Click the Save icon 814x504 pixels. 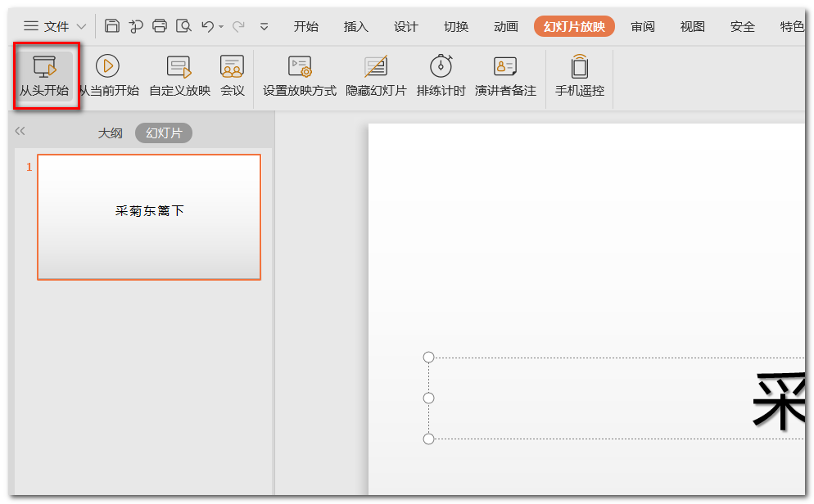(112, 26)
